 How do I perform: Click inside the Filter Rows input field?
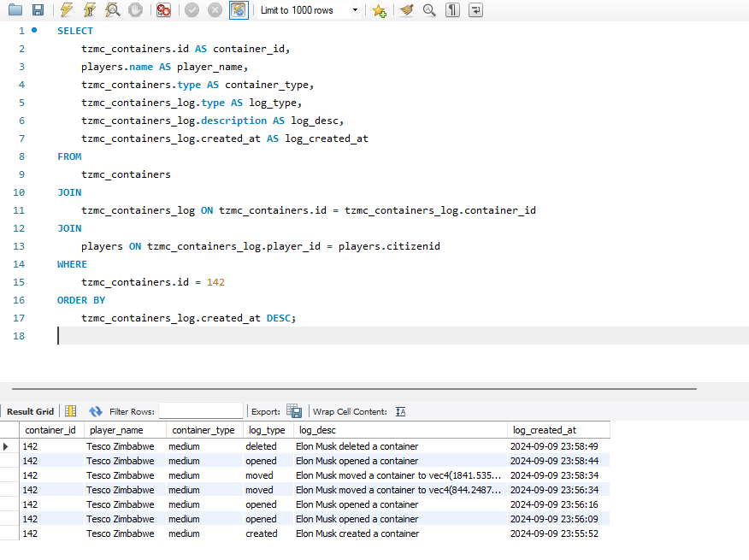pyautogui.click(x=200, y=410)
